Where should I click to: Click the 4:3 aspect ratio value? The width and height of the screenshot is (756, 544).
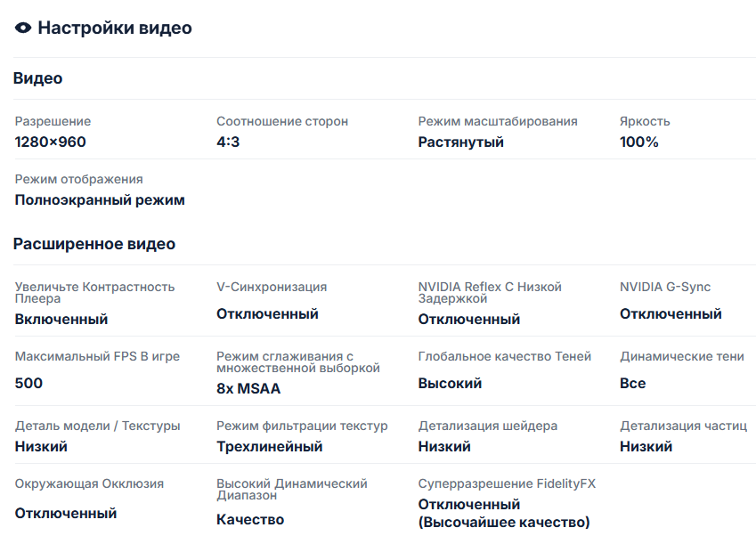tap(228, 142)
